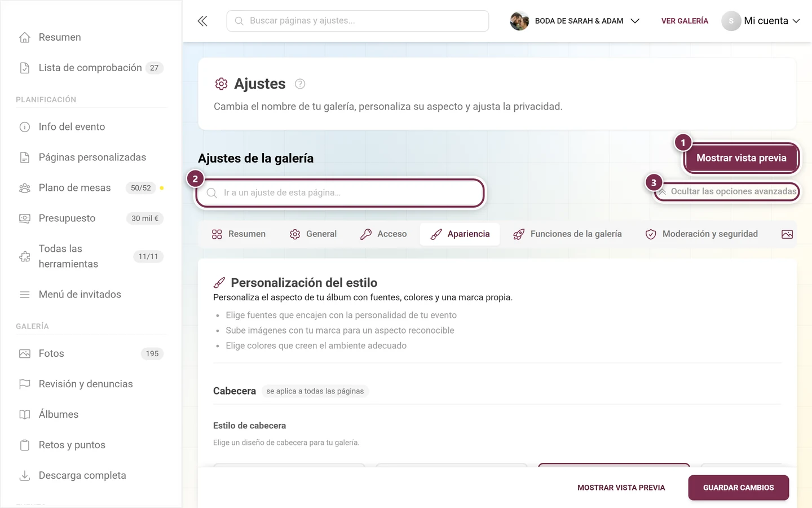Image resolution: width=812 pixels, height=508 pixels.
Task: Click the maroon Mostrar vista previa button
Action: pos(742,158)
